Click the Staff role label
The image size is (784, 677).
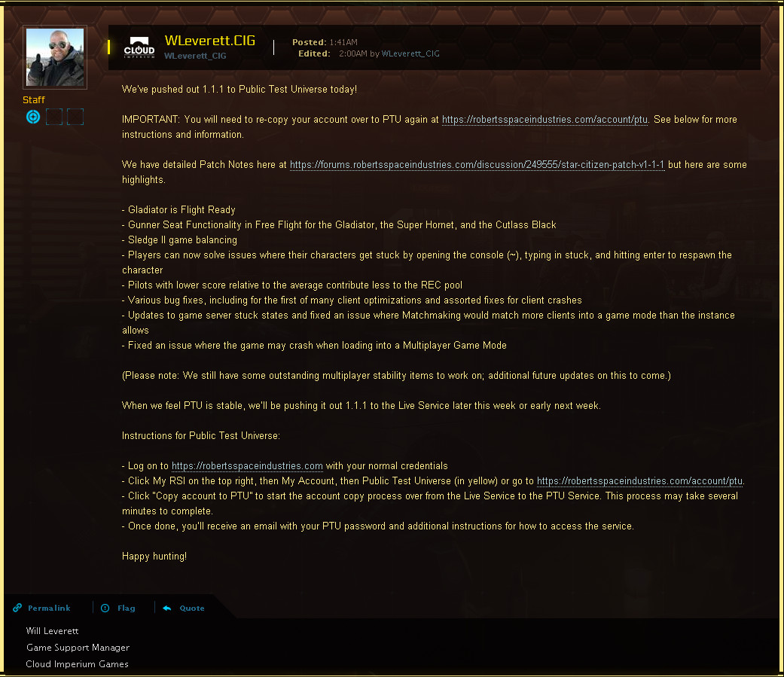tap(33, 100)
